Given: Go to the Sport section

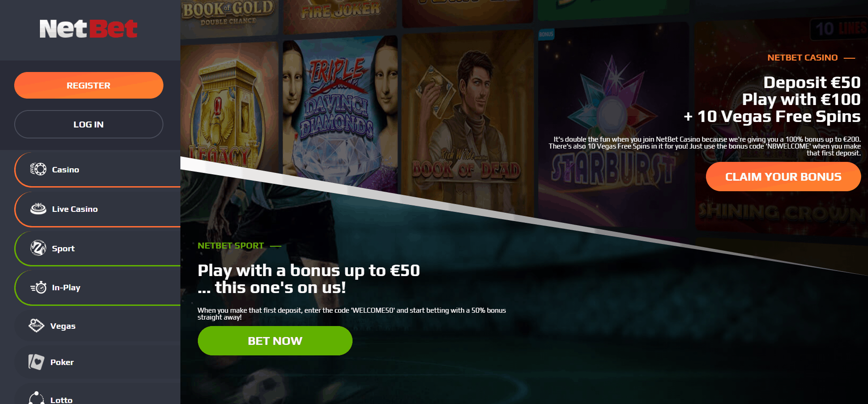Looking at the screenshot, I should [x=97, y=249].
